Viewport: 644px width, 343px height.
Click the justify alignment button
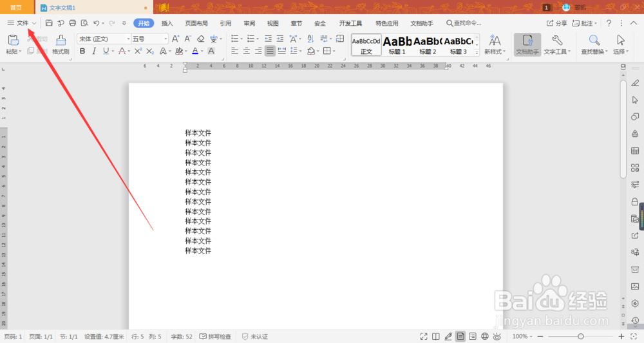270,51
